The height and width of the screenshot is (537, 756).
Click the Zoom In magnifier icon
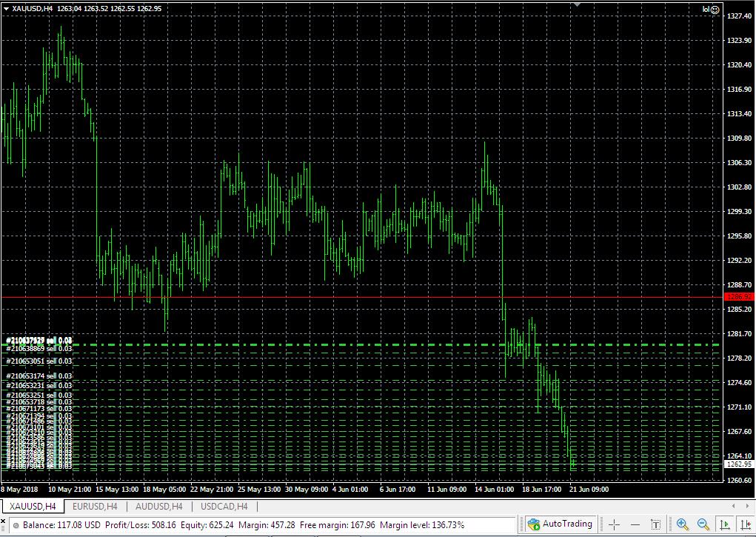click(682, 524)
